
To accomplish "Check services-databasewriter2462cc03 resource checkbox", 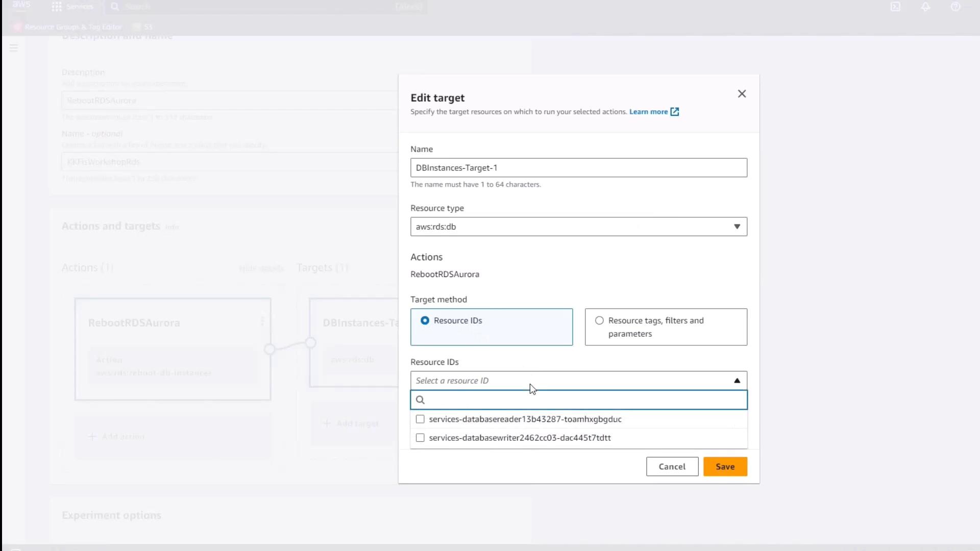I will click(420, 438).
